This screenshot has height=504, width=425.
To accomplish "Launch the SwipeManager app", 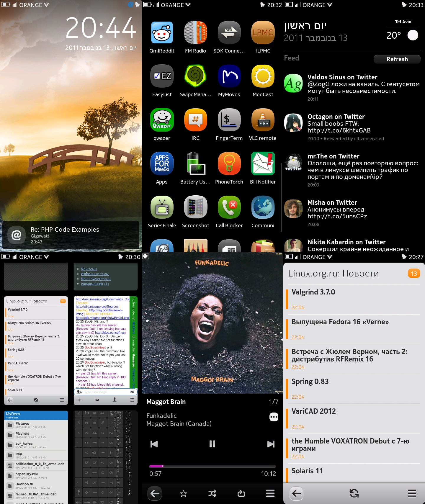I will pos(195,76).
